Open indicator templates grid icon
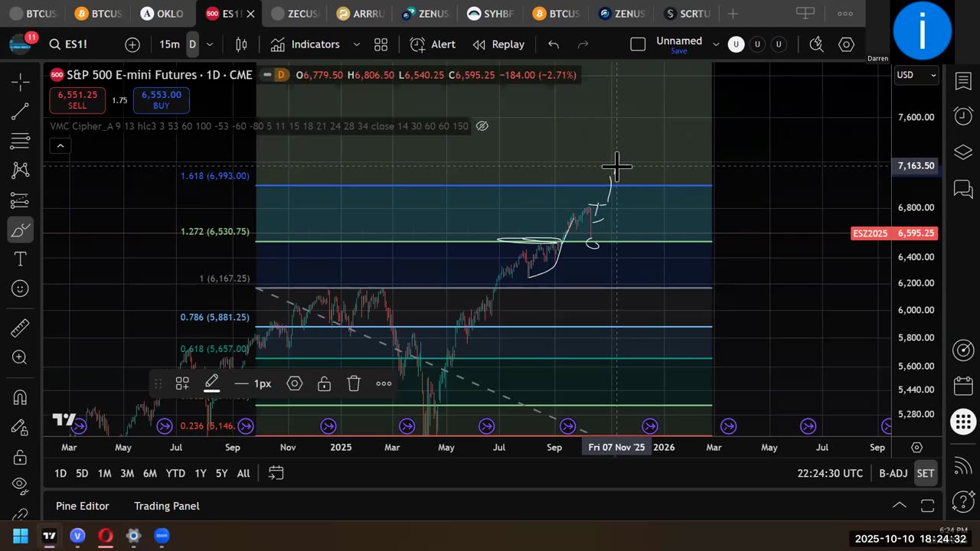The width and height of the screenshot is (980, 551). [x=381, y=44]
